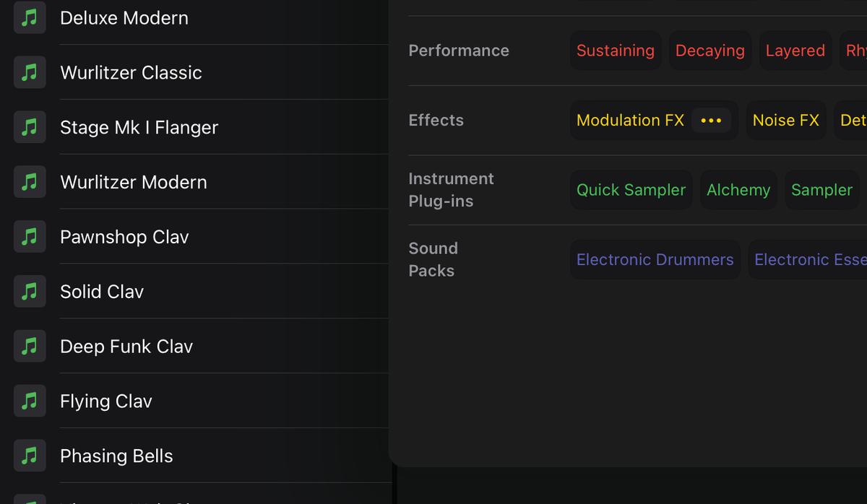Screen dimensions: 867x504
Task: Click the note icon beside Pawnshop Clav
Action: pos(29,236)
